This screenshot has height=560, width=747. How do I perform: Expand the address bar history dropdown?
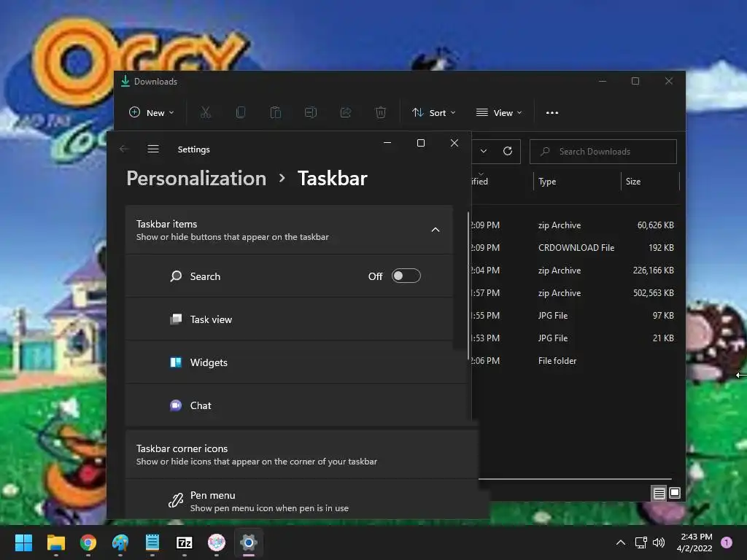[484, 152]
